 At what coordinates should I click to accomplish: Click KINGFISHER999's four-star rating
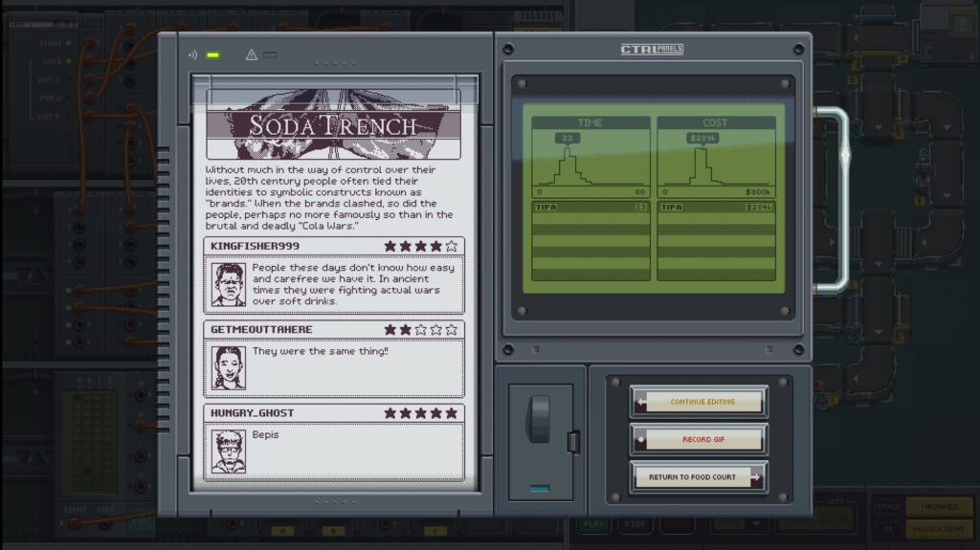[x=421, y=246]
